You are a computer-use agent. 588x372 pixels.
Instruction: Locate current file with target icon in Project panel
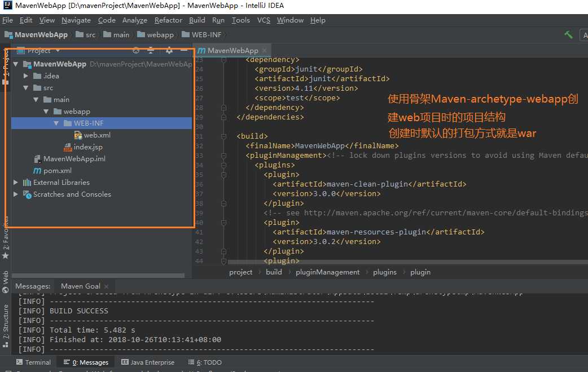pyautogui.click(x=136, y=50)
